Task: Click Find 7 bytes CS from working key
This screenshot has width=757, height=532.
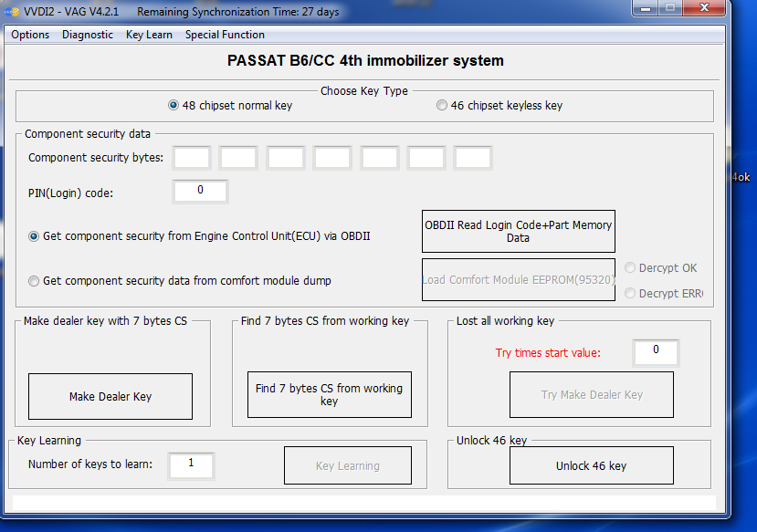Action: 329,394
